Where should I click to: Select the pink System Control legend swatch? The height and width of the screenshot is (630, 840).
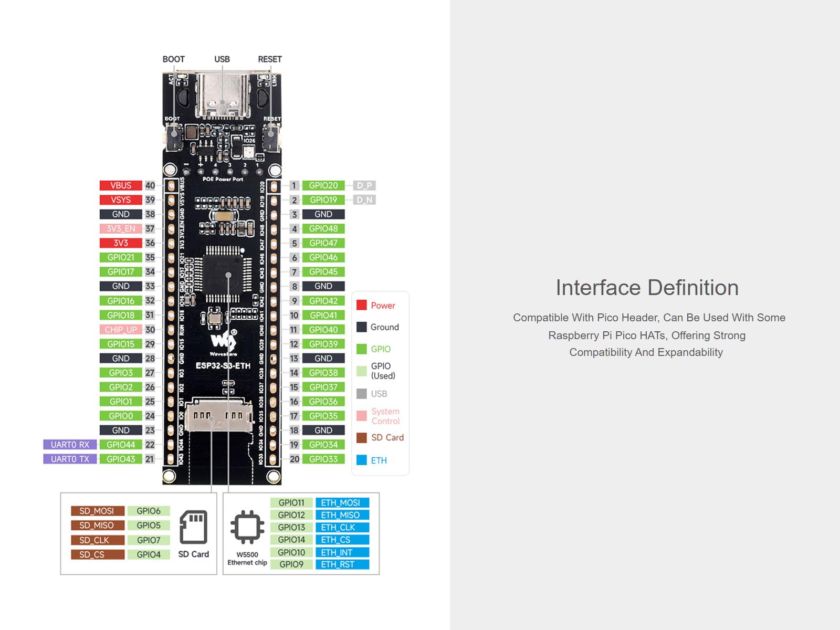(x=362, y=416)
